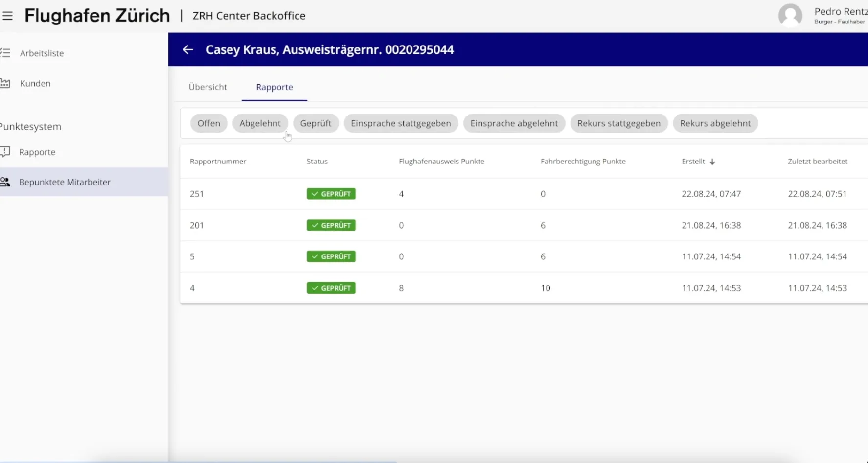The image size is (868, 463).
Task: Open report number 201
Action: (x=197, y=225)
